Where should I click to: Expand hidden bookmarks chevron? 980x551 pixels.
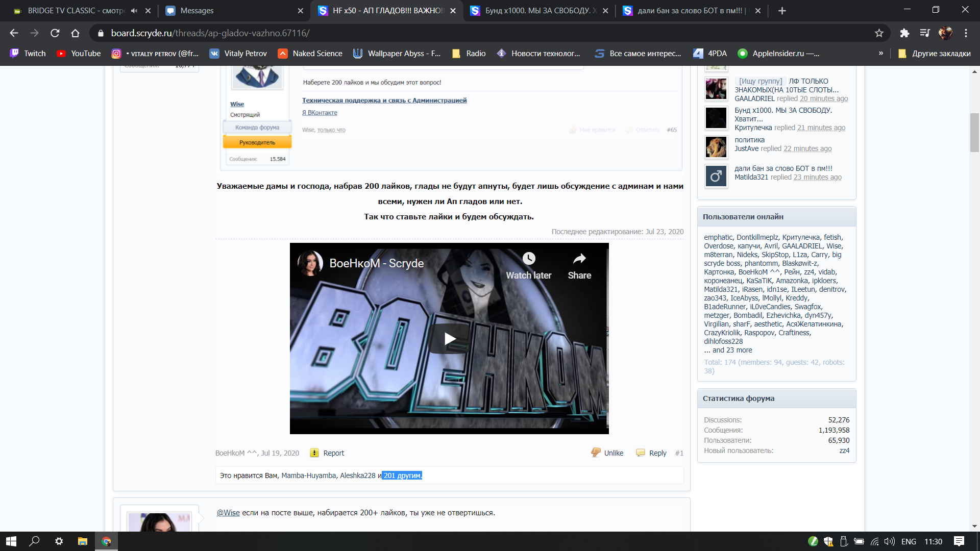pos(880,54)
